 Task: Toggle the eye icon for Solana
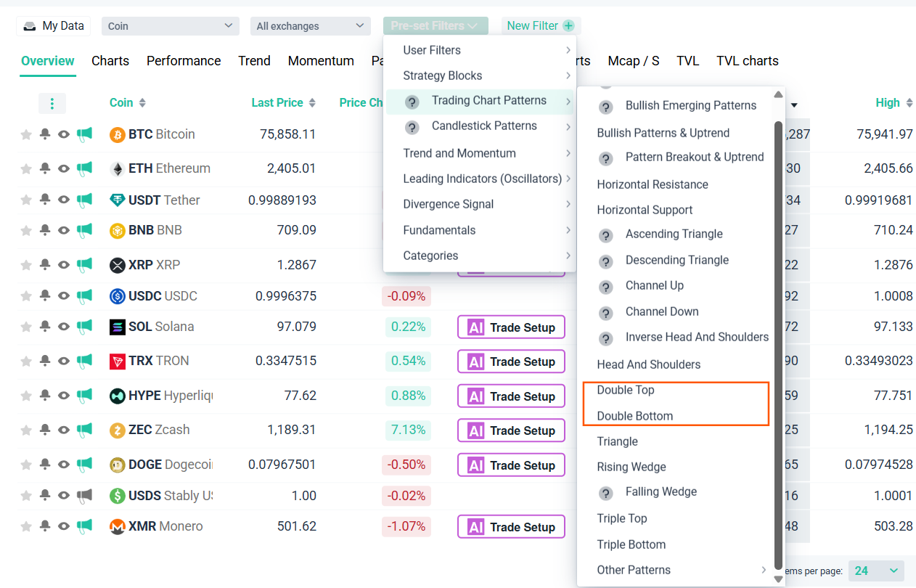(x=64, y=327)
